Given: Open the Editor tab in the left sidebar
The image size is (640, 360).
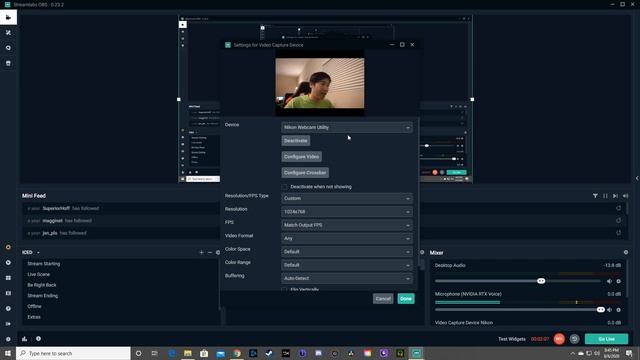Looking at the screenshot, I should tap(8, 17).
